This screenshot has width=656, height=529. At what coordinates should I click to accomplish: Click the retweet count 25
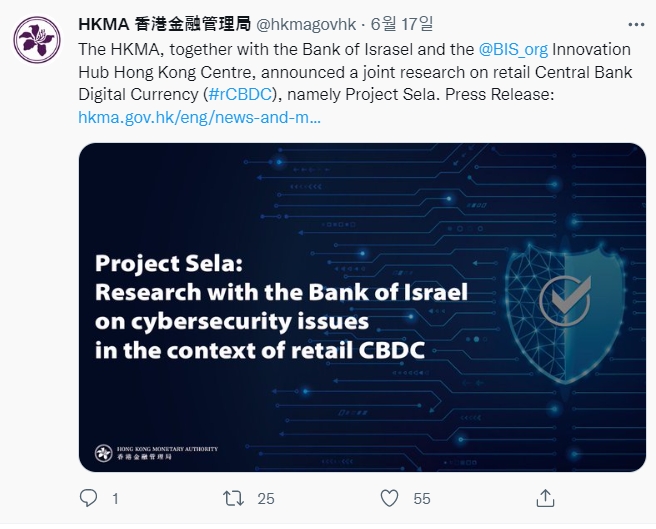pos(266,498)
